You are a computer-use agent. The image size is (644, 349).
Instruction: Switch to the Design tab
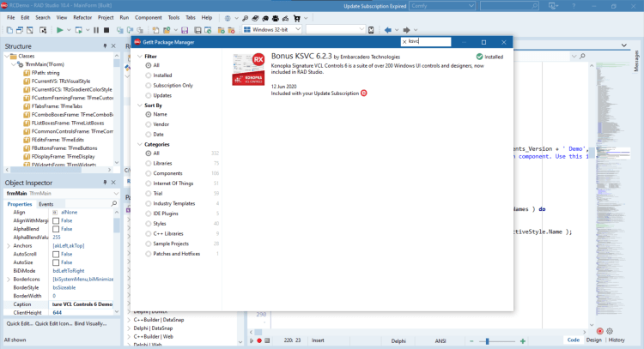(594, 340)
